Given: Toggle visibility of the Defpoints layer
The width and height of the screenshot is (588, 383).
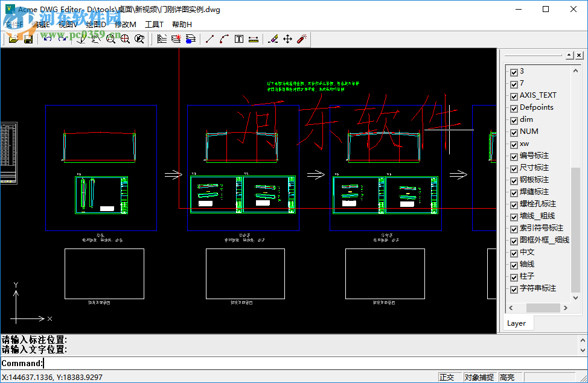Looking at the screenshot, I should [514, 107].
